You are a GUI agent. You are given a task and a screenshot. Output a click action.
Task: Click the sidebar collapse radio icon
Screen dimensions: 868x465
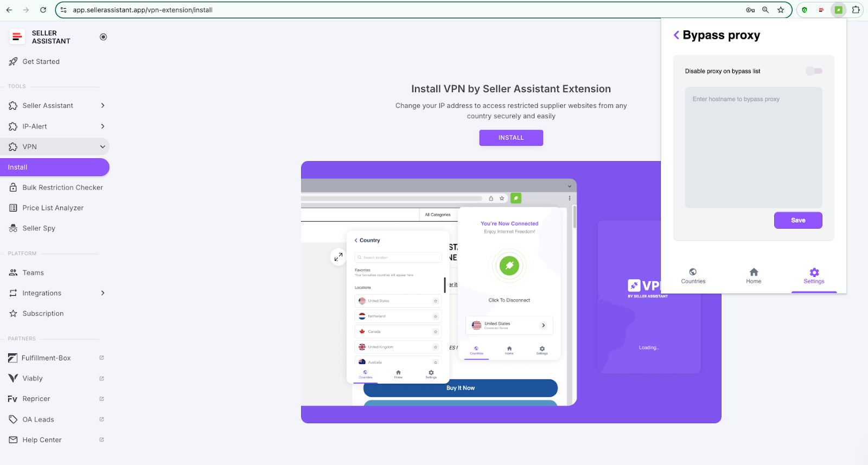pyautogui.click(x=103, y=37)
